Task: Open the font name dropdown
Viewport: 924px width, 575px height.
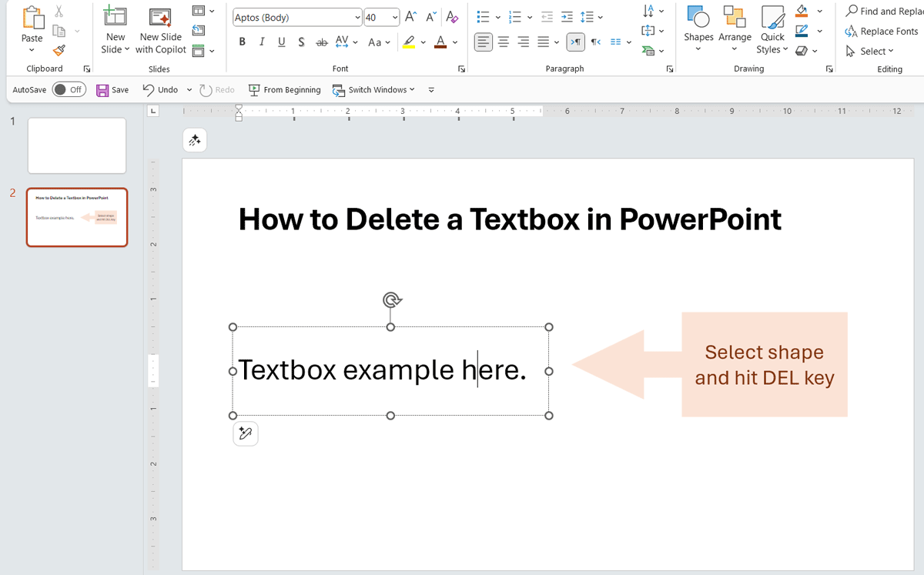Action: [357, 17]
